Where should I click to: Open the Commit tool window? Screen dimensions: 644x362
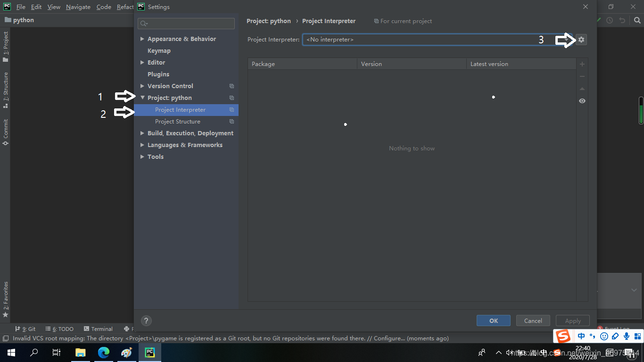pyautogui.click(x=6, y=132)
